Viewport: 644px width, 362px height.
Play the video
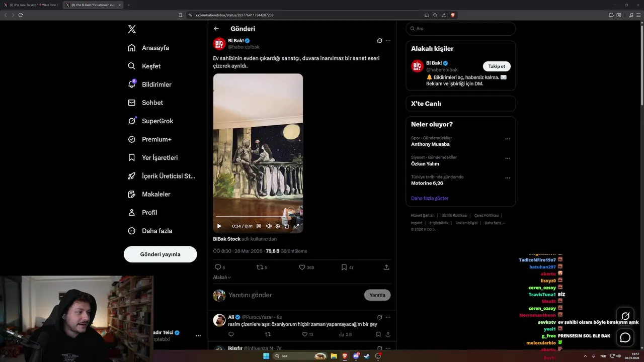point(219,226)
